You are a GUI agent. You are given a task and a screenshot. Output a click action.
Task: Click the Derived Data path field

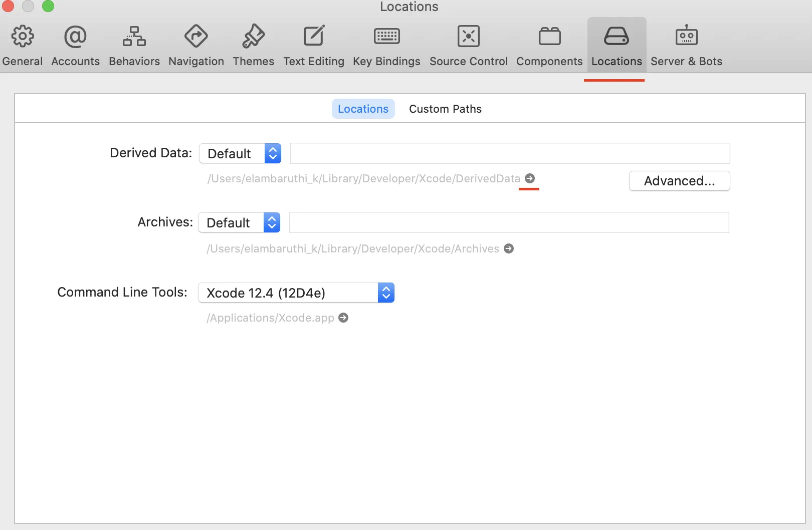point(510,153)
